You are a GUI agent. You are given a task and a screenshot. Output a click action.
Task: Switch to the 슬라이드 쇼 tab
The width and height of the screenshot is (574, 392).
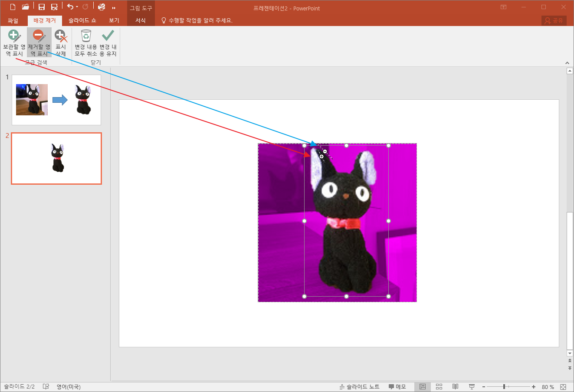(x=82, y=20)
